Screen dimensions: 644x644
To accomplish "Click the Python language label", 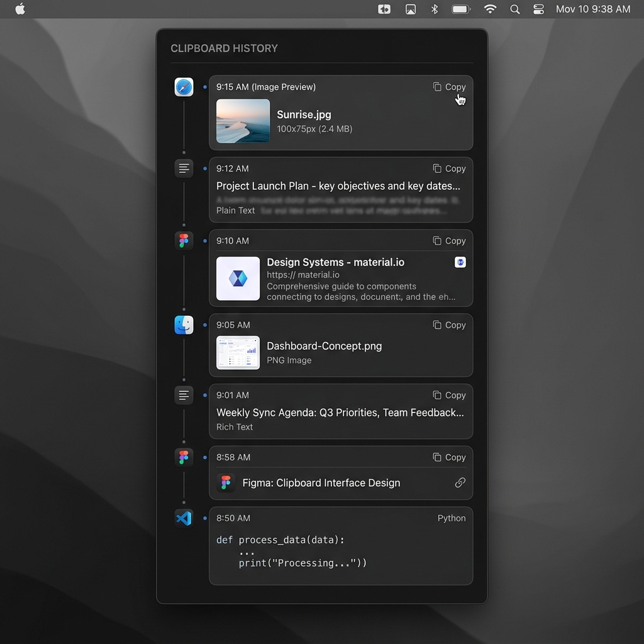I will (452, 518).
